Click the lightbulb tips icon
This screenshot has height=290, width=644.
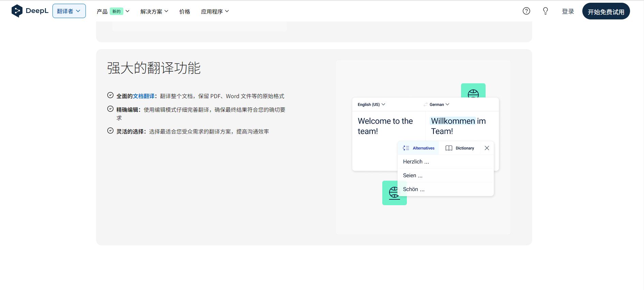[x=545, y=11]
